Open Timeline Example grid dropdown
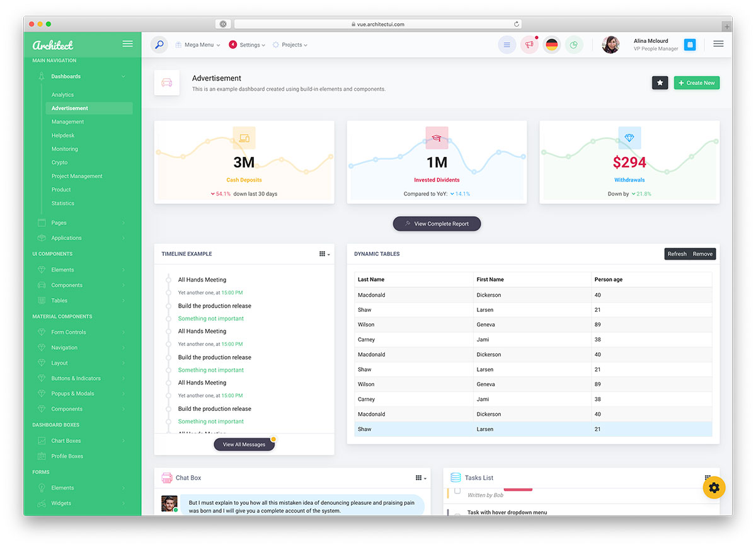The width and height of the screenshot is (756, 547). (x=324, y=254)
